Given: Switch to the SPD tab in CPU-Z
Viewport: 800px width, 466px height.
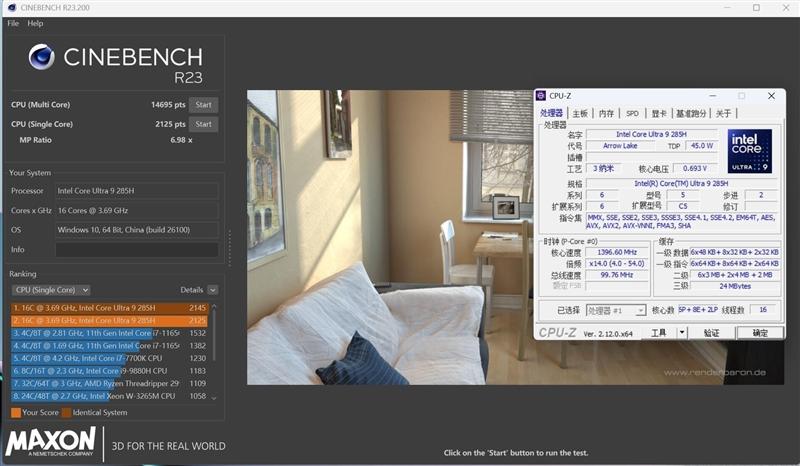Looking at the screenshot, I should click(x=632, y=114).
